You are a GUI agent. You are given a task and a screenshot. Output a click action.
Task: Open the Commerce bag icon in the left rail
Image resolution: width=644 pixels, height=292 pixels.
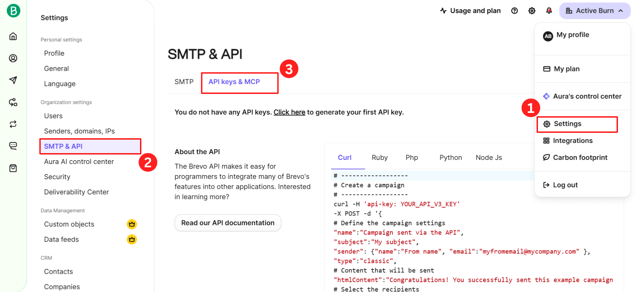13,168
